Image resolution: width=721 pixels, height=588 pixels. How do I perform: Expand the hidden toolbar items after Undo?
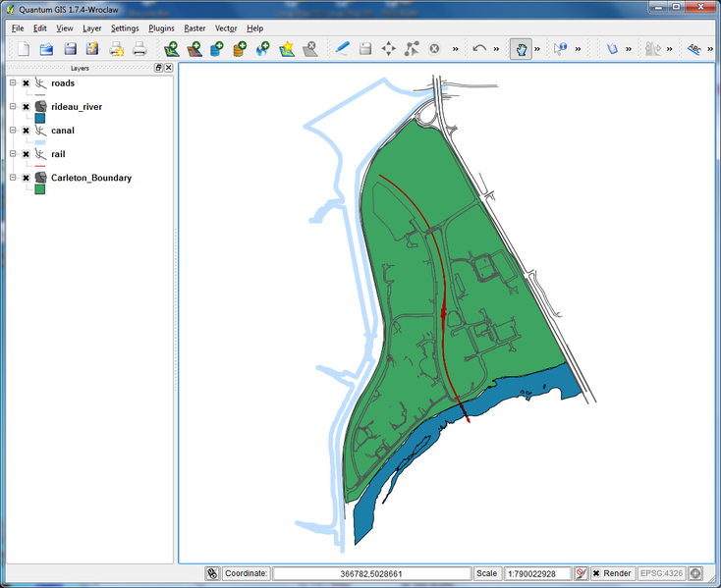tap(496, 48)
